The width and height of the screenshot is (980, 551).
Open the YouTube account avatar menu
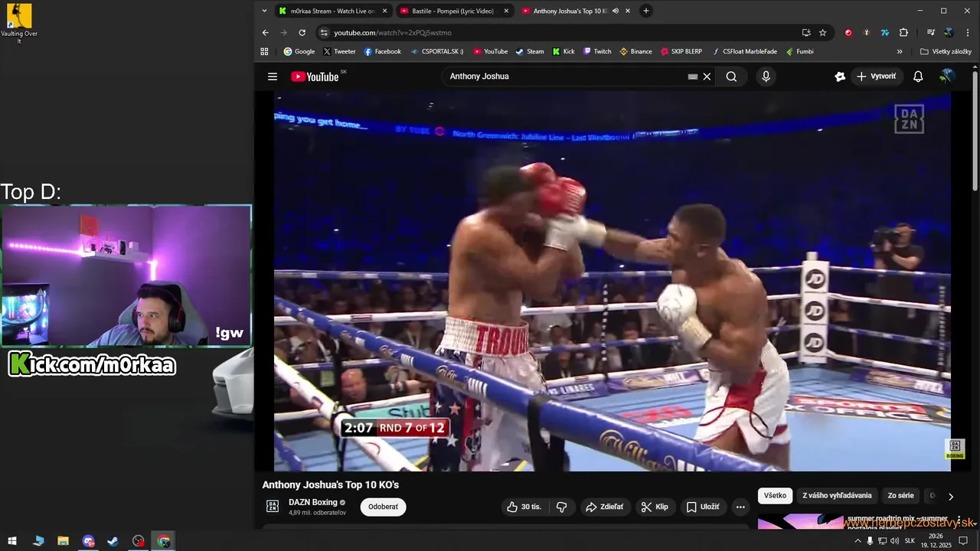[x=947, y=76]
